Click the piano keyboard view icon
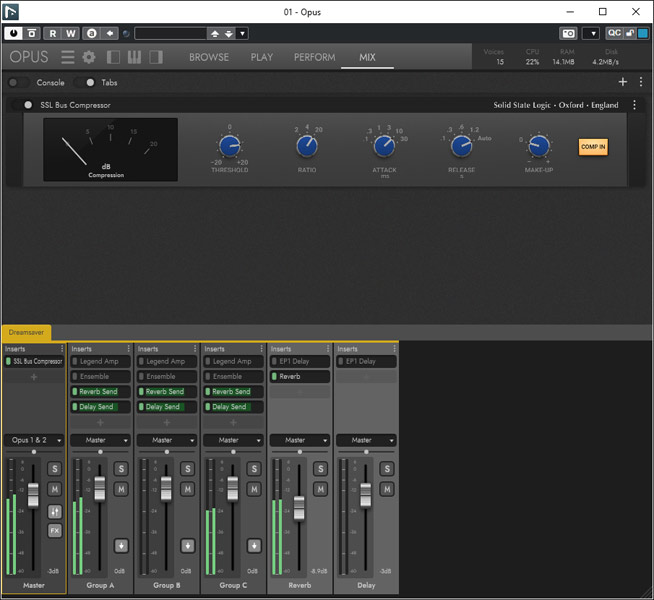The height and width of the screenshot is (600, 654). click(134, 57)
